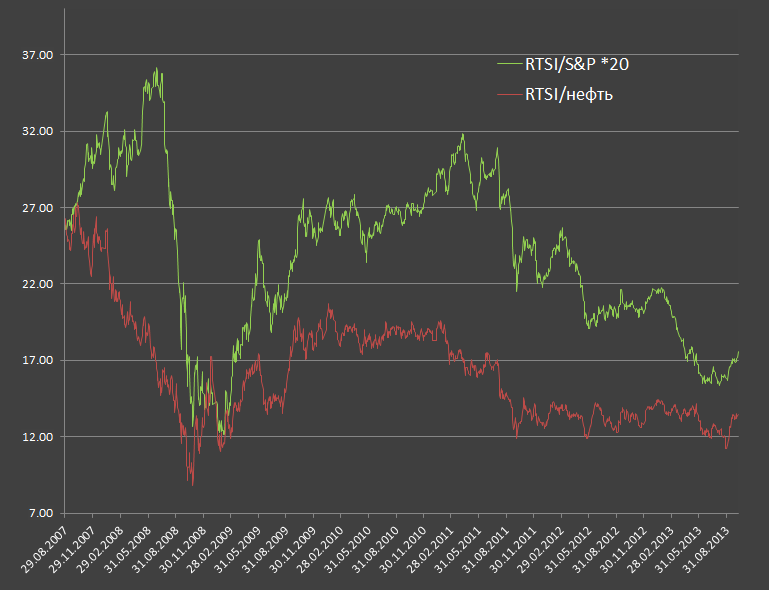Click the 17.00 y-axis label

[36, 360]
